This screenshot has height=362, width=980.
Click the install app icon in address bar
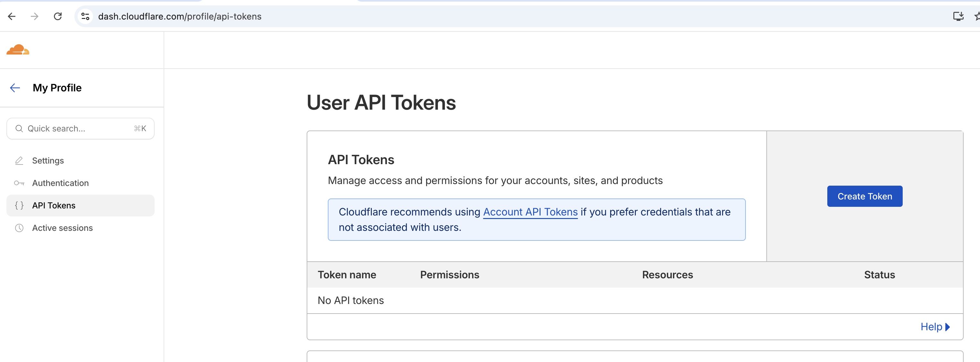(958, 16)
